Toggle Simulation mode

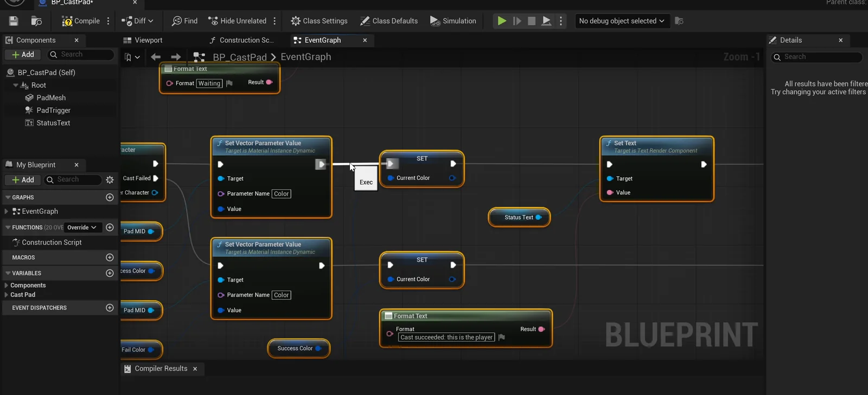point(453,21)
